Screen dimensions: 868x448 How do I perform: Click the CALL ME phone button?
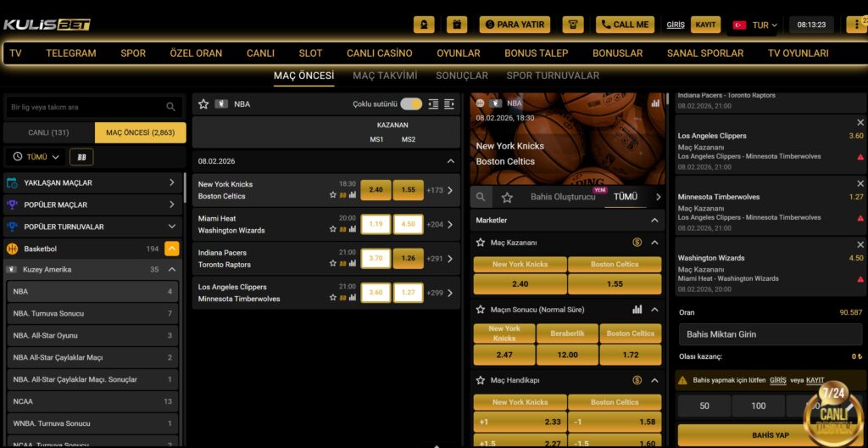(625, 25)
